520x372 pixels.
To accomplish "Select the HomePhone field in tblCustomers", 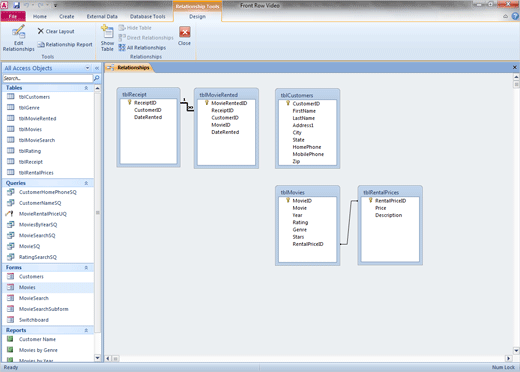I will pos(307,147).
